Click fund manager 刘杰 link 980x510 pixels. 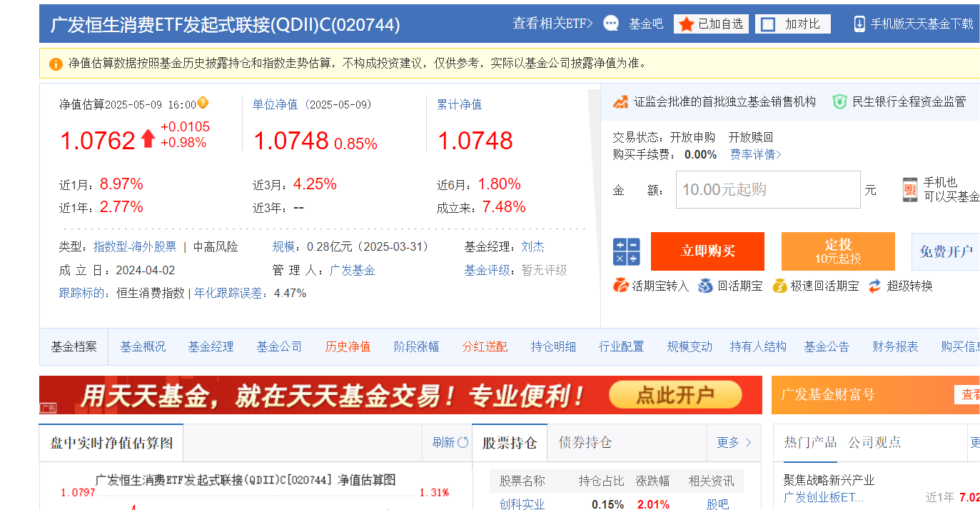533,246
